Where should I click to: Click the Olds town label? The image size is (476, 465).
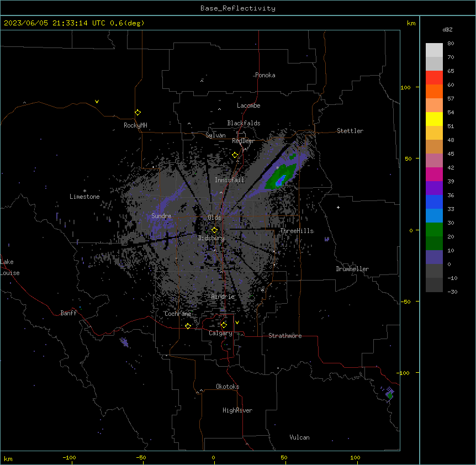tap(214, 218)
